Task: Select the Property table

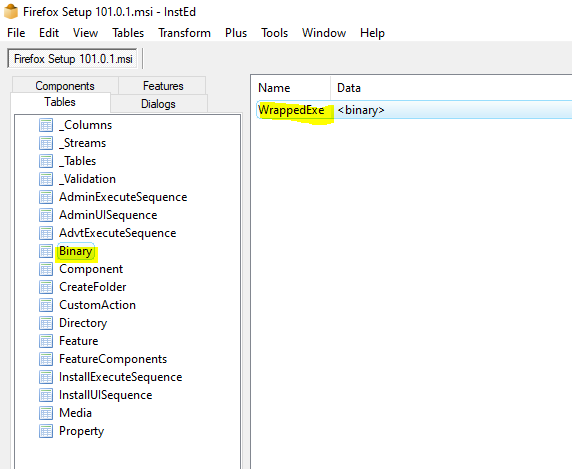Action: coord(81,431)
